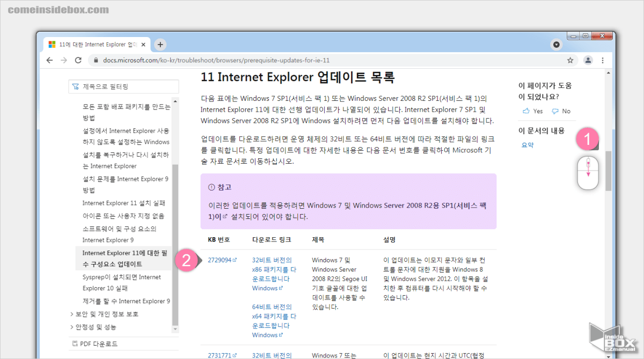
Task: Click the 제목으로 필터링 search field
Action: [123, 86]
